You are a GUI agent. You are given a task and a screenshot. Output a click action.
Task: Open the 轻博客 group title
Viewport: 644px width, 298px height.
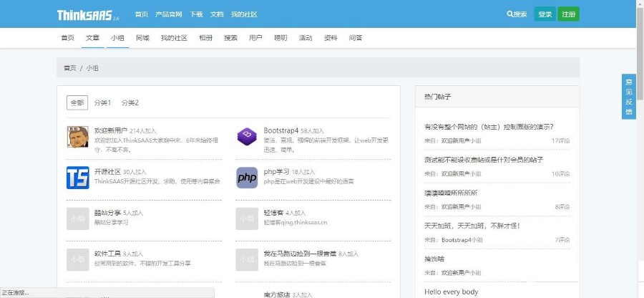pyautogui.click(x=273, y=213)
